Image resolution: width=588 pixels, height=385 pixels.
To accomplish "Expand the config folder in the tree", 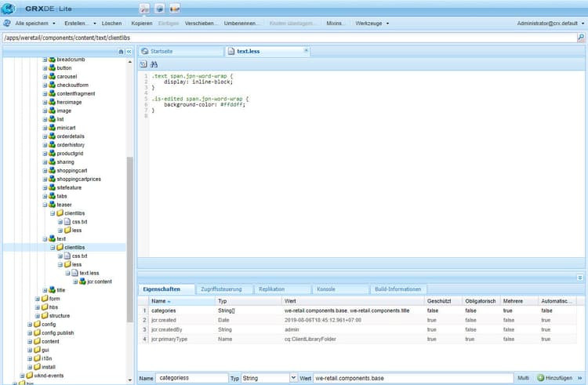I will [x=30, y=324].
